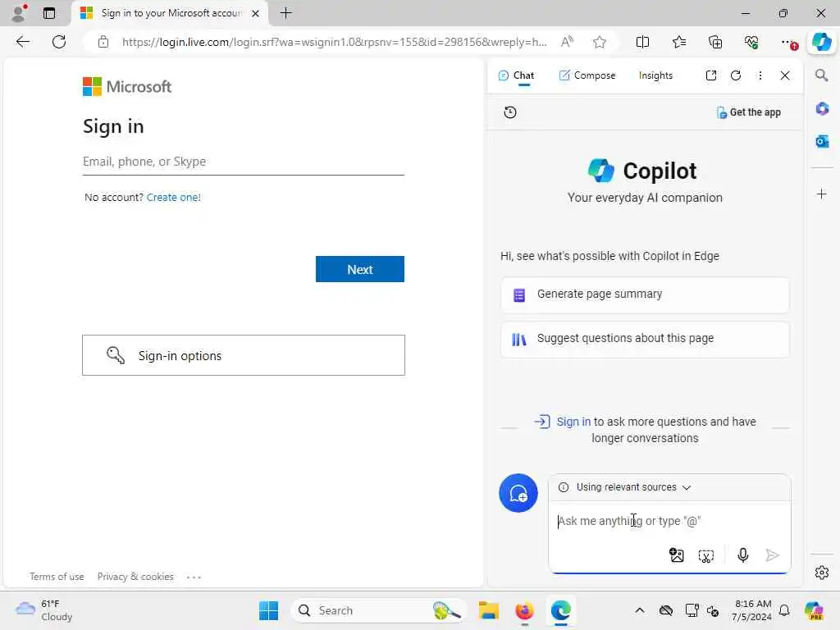
Task: Click the taskbar Search box
Action: click(x=377, y=610)
